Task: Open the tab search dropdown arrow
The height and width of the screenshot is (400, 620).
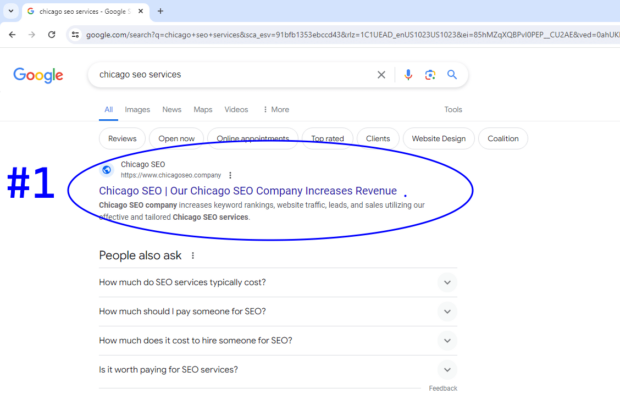Action: [11, 11]
